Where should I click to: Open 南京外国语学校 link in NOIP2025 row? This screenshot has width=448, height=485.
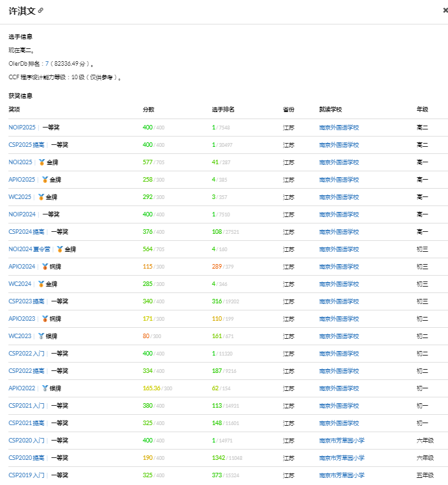[338, 128]
